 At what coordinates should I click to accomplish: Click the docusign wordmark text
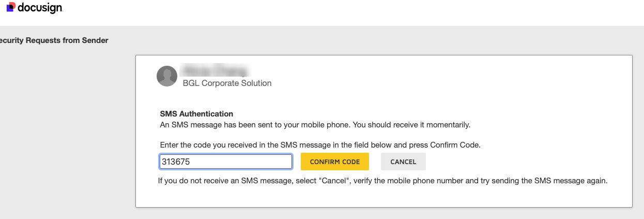(x=40, y=7)
